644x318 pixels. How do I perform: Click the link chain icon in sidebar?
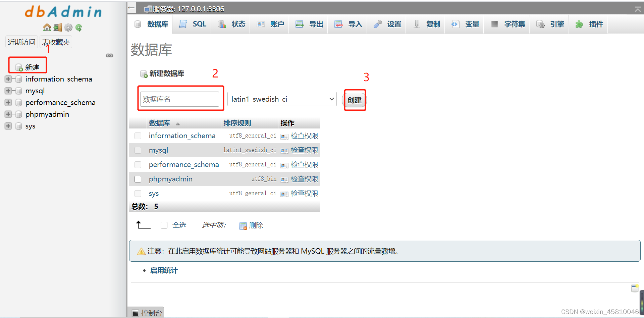click(109, 55)
